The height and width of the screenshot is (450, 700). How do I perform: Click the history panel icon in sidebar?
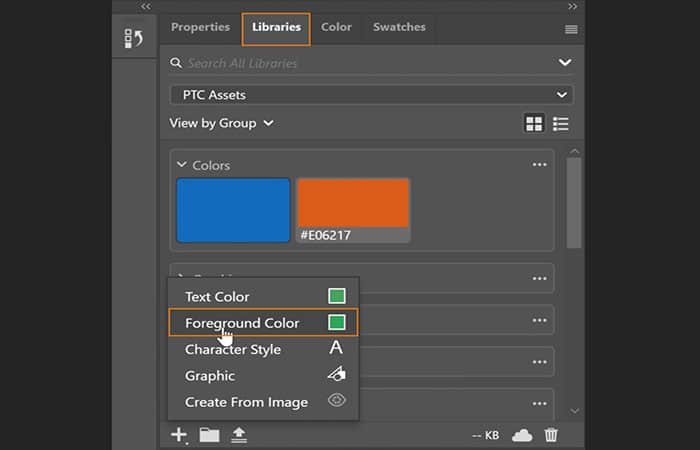[133, 39]
